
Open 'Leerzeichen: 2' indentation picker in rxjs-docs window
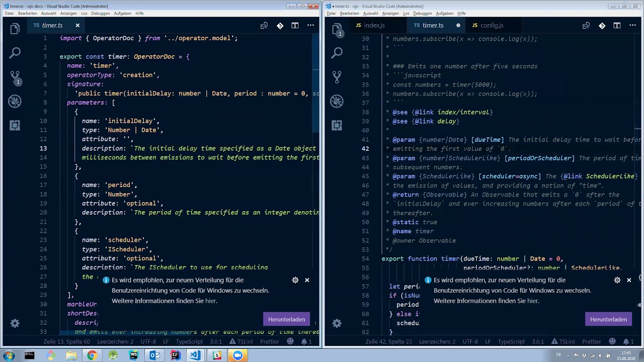116,341
